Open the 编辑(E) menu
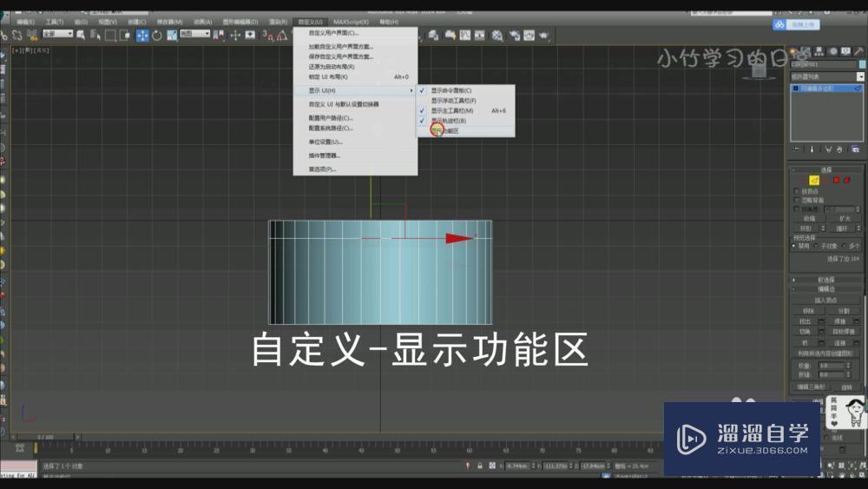The image size is (868, 489). 25,22
